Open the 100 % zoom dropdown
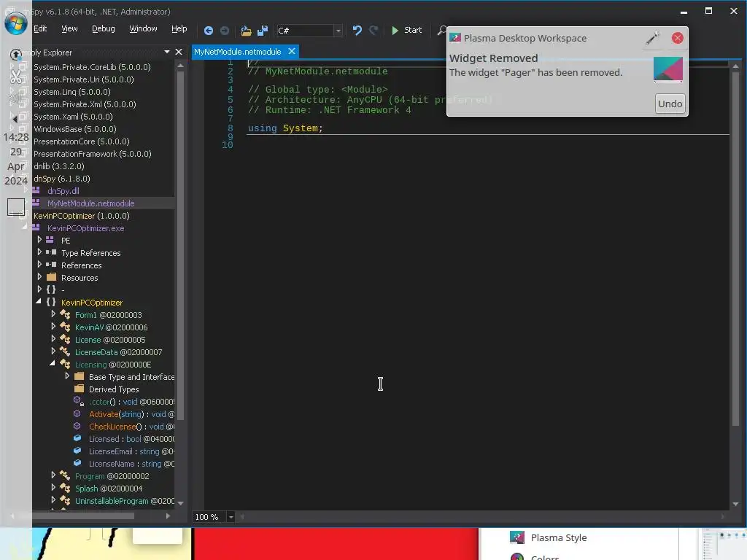Image resolution: width=747 pixels, height=560 pixels. pyautogui.click(x=231, y=517)
